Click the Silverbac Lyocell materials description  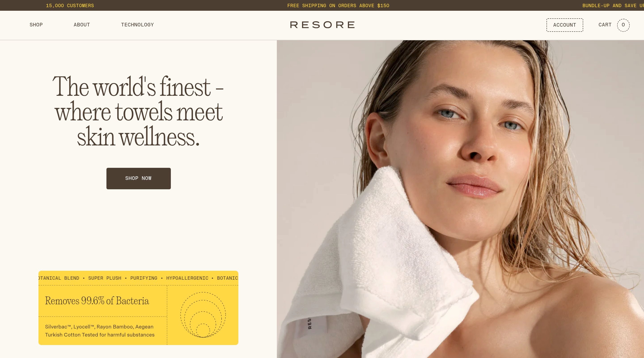(x=100, y=331)
